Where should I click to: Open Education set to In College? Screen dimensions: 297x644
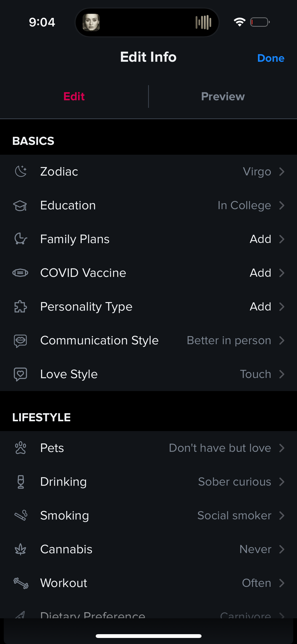(244, 206)
